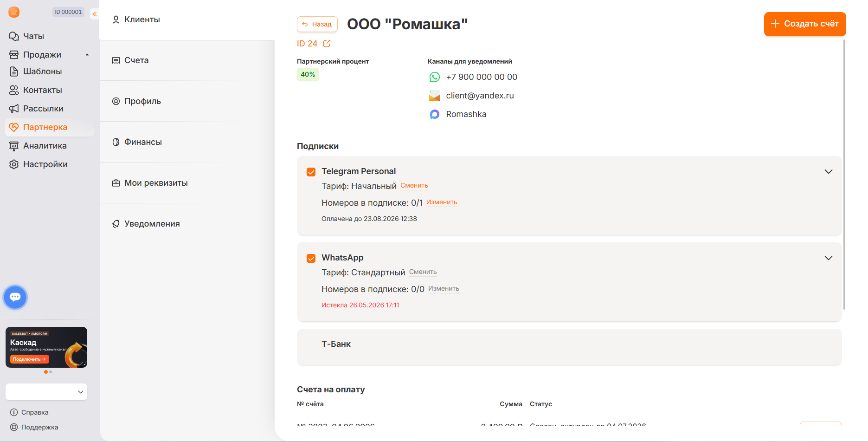Screen dimensions: 868x442
Task: Expand the WhatsApp subscription chevron
Action: (x=829, y=258)
